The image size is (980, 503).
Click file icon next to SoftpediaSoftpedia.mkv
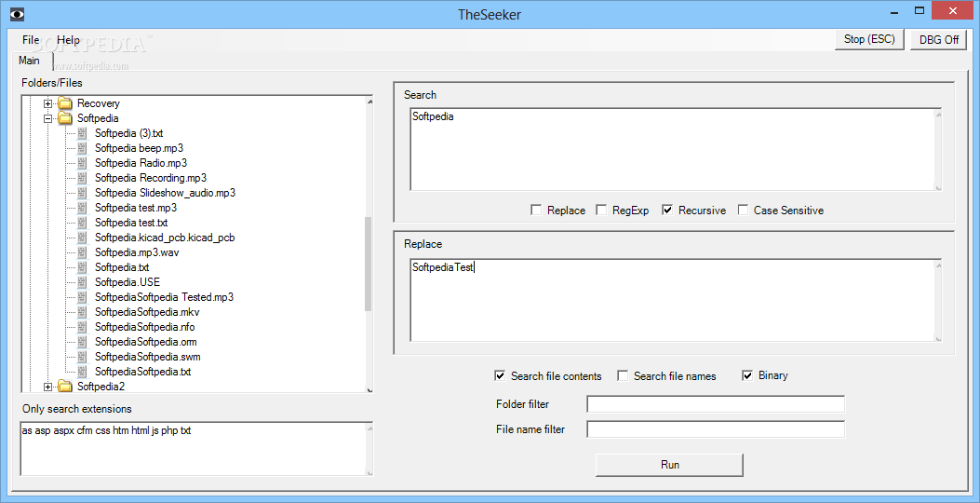click(x=83, y=312)
